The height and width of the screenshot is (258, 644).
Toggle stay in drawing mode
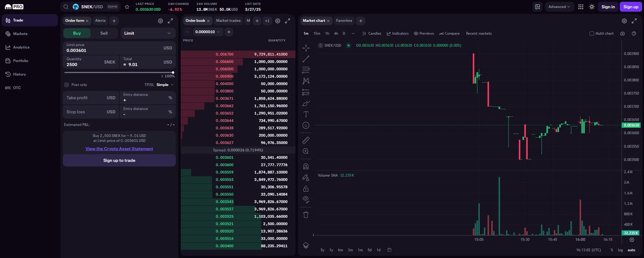pyautogui.click(x=306, y=177)
